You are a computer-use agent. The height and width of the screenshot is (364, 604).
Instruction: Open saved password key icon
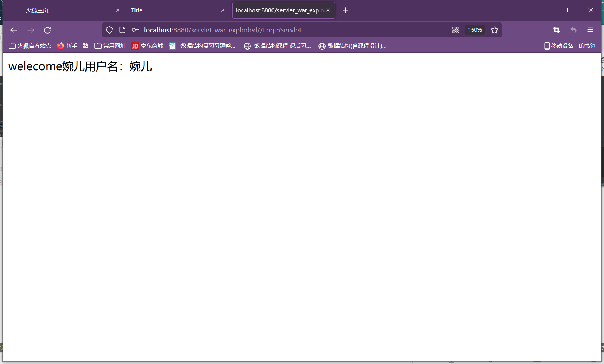point(135,30)
